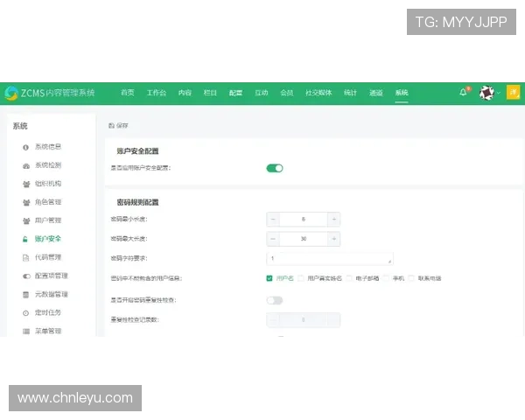Expand the dropdown arrow beside avatar
This screenshot has width=525, height=420.
(x=498, y=93)
